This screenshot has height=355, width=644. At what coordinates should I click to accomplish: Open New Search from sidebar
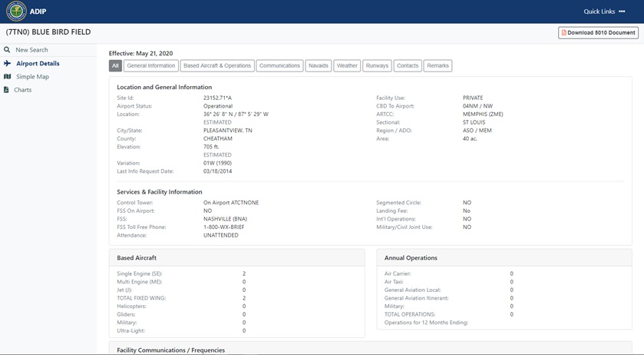click(31, 50)
